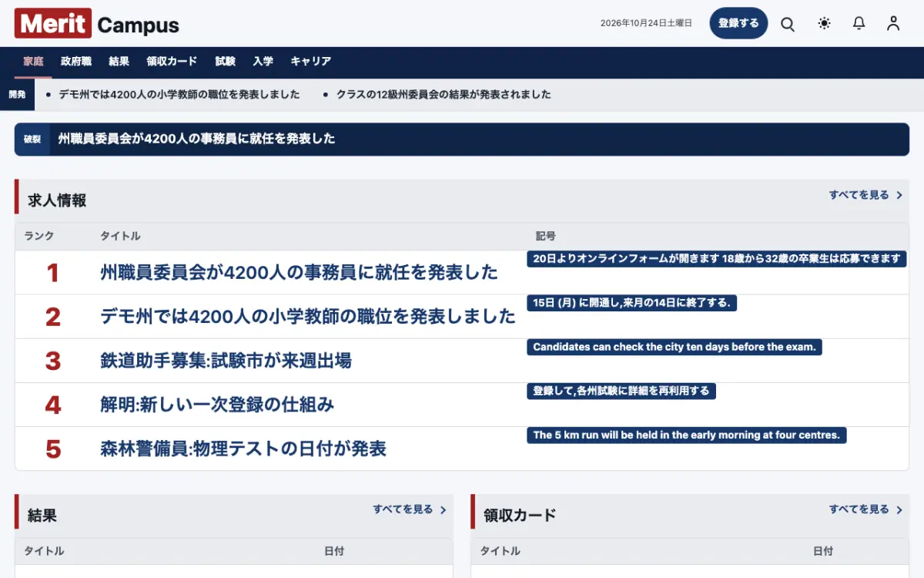Image resolution: width=924 pixels, height=578 pixels.
Task: Click rank number 3
Action: [52, 361]
